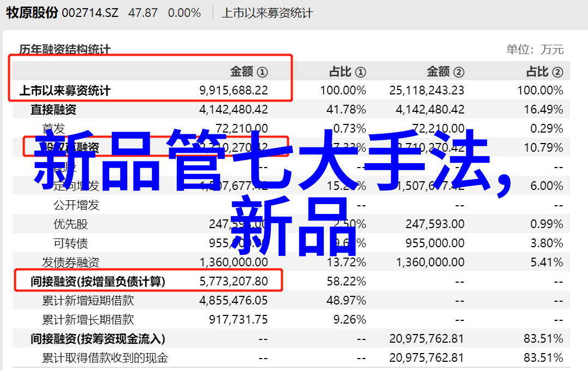This screenshot has height=370, width=588.
Task: Select the 间接融资(按筹资现金流入) row label
Action: (98, 339)
